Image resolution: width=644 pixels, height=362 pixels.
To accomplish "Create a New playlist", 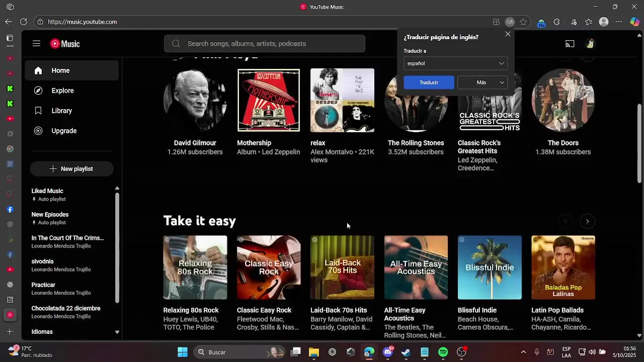I will tap(71, 169).
